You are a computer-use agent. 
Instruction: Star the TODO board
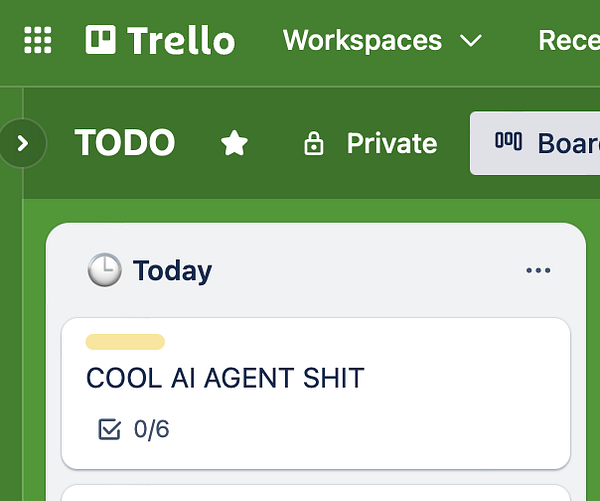coord(234,144)
